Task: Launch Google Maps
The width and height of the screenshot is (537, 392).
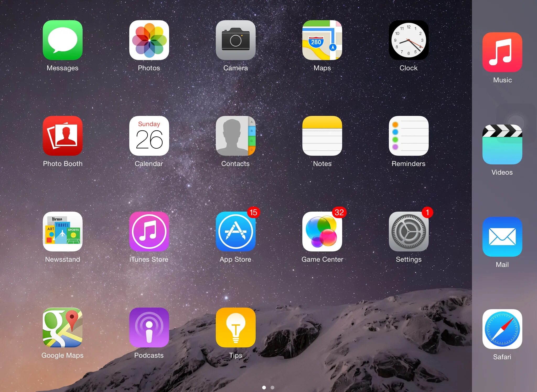Action: (62, 327)
